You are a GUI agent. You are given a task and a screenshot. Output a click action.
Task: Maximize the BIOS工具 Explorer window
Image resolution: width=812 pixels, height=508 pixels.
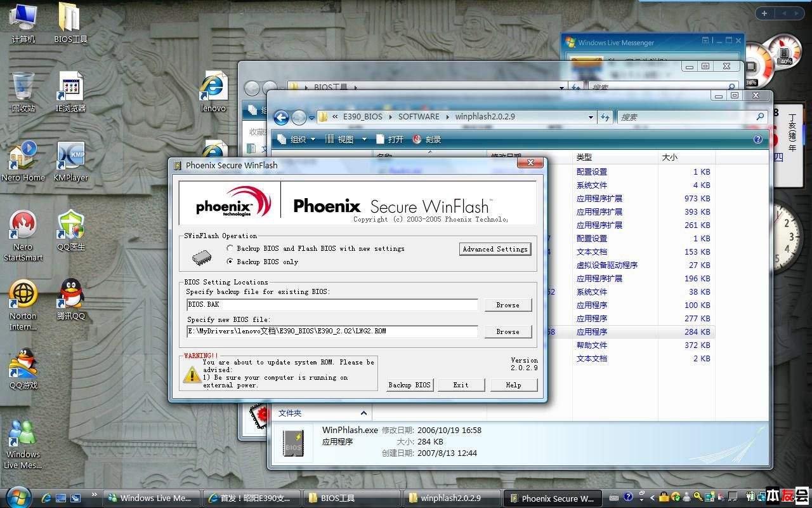coord(705,66)
